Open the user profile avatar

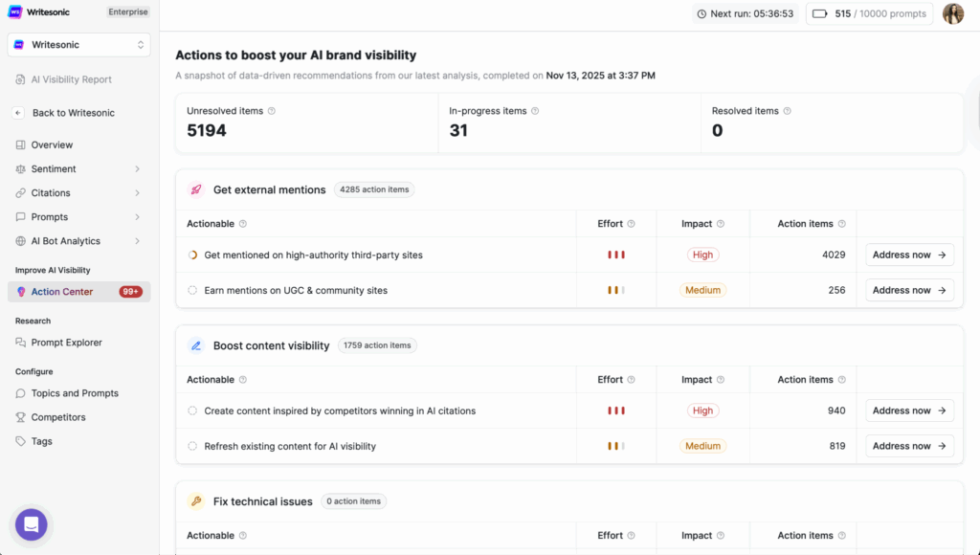952,13
